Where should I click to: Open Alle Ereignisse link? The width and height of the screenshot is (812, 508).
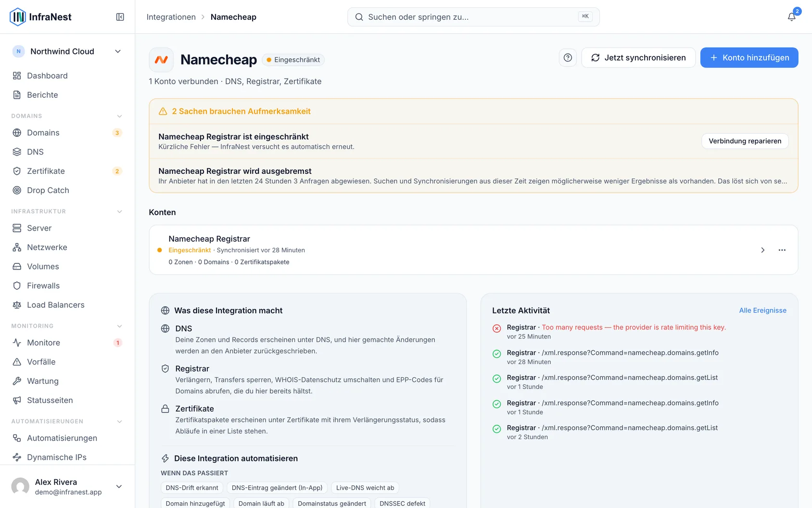tap(763, 311)
